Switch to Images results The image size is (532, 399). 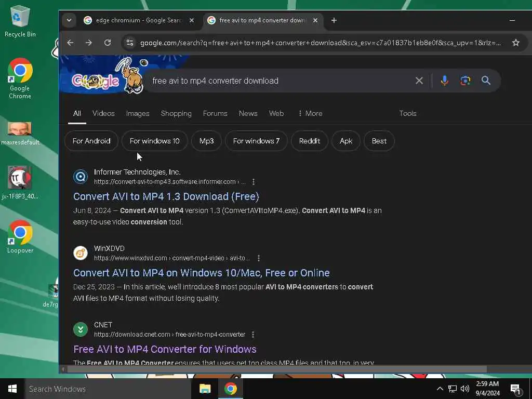pos(137,113)
